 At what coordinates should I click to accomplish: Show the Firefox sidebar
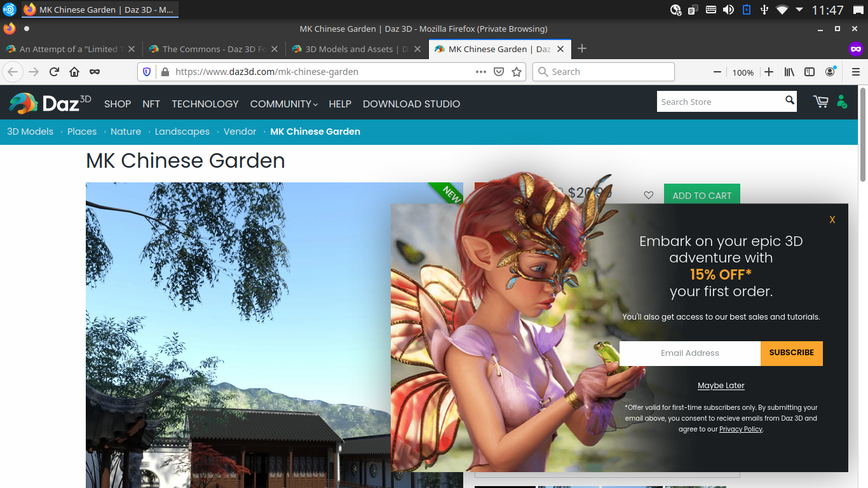pos(810,72)
